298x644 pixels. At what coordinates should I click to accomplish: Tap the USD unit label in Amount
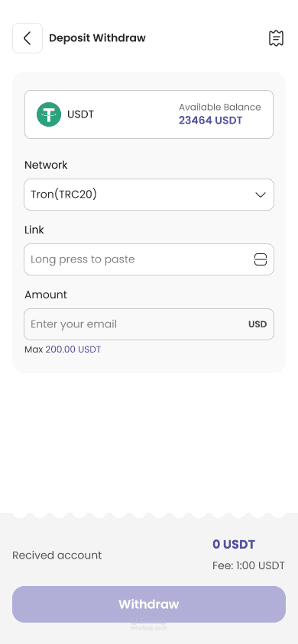258,324
